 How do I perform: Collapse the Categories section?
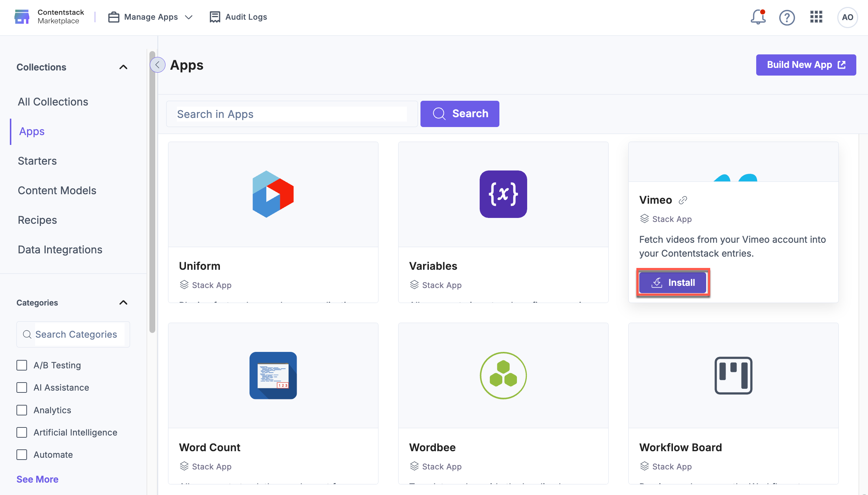click(x=123, y=303)
